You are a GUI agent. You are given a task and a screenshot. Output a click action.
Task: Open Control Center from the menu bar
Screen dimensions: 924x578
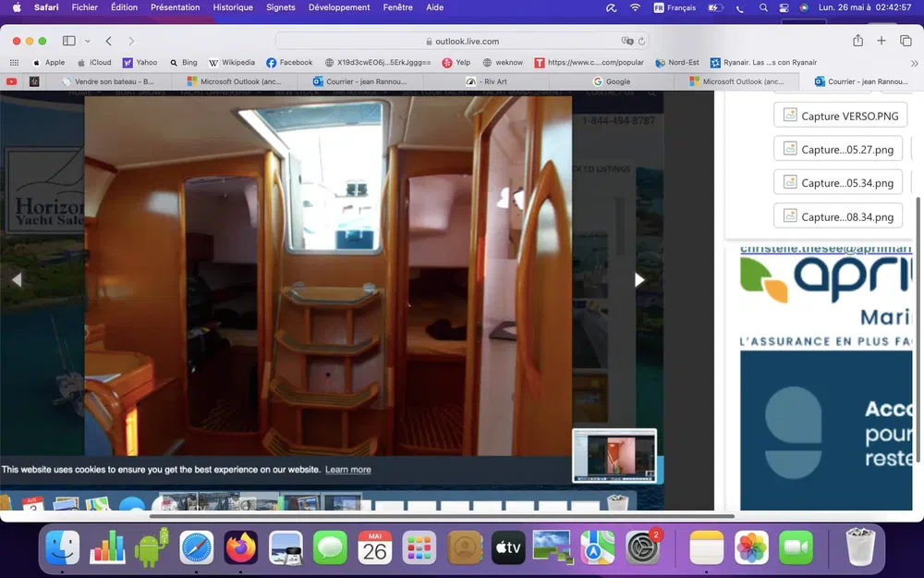784,7
